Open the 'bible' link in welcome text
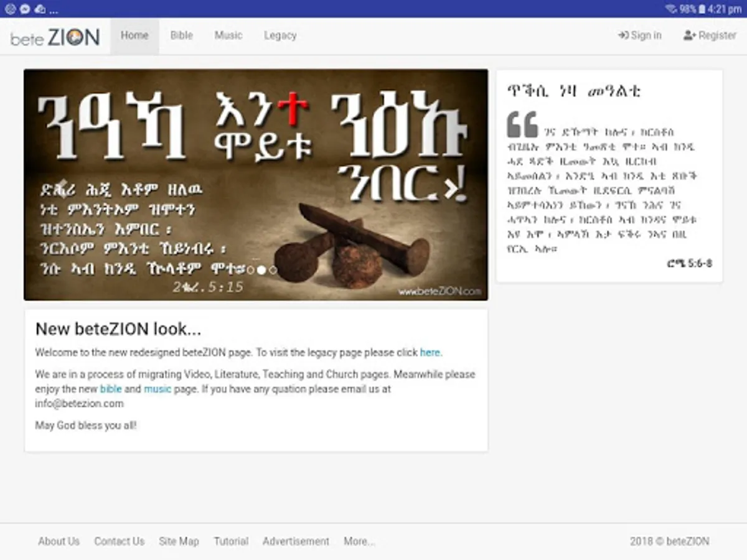 111,389
